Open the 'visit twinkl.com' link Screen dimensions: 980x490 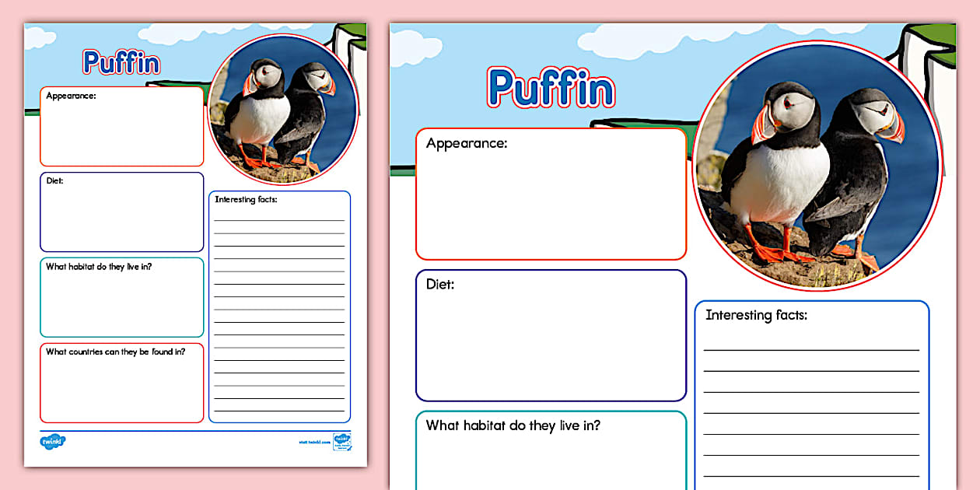click(x=314, y=441)
